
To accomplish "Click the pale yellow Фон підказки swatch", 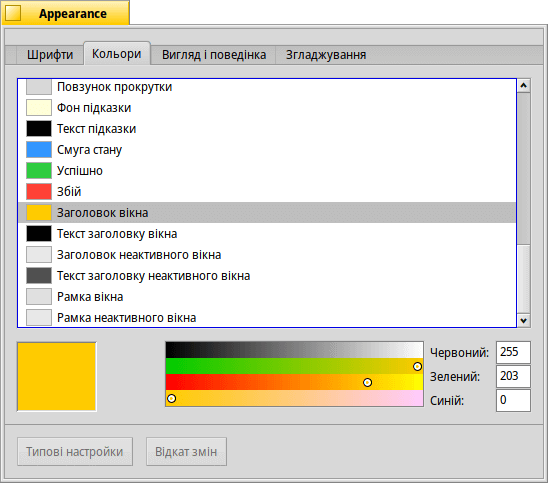I will tap(39, 108).
